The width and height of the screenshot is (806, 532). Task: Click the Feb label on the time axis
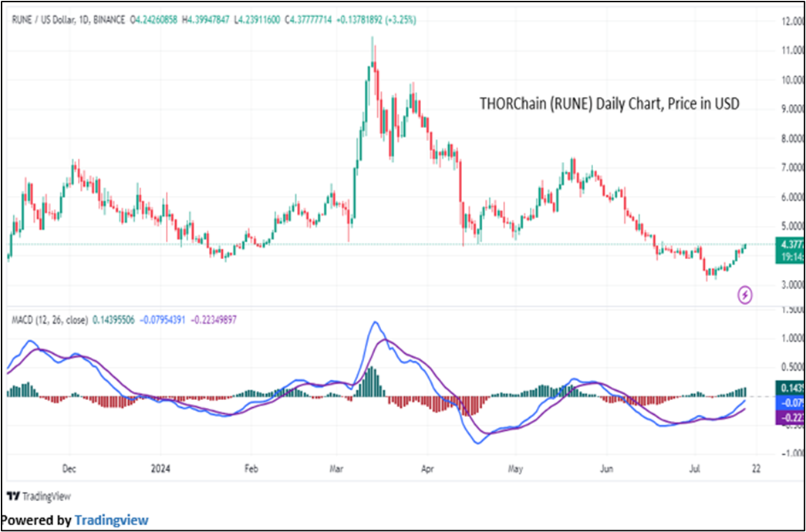pos(251,470)
